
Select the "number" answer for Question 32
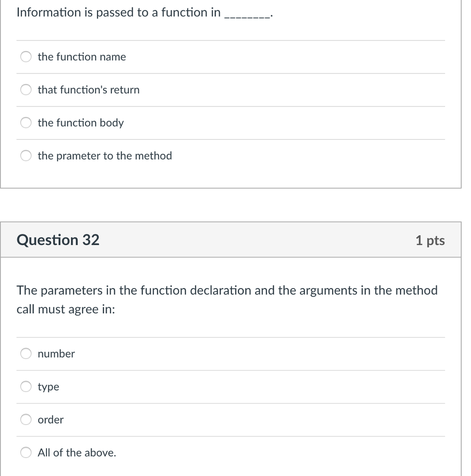(26, 353)
